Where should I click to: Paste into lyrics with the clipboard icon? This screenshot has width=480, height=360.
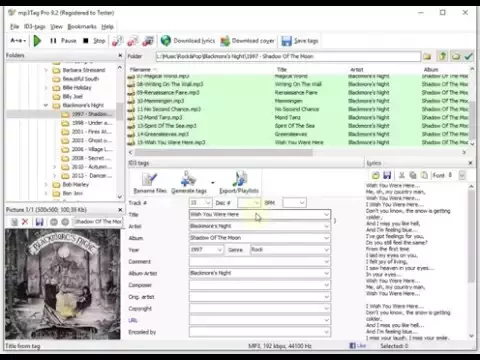coord(424,175)
